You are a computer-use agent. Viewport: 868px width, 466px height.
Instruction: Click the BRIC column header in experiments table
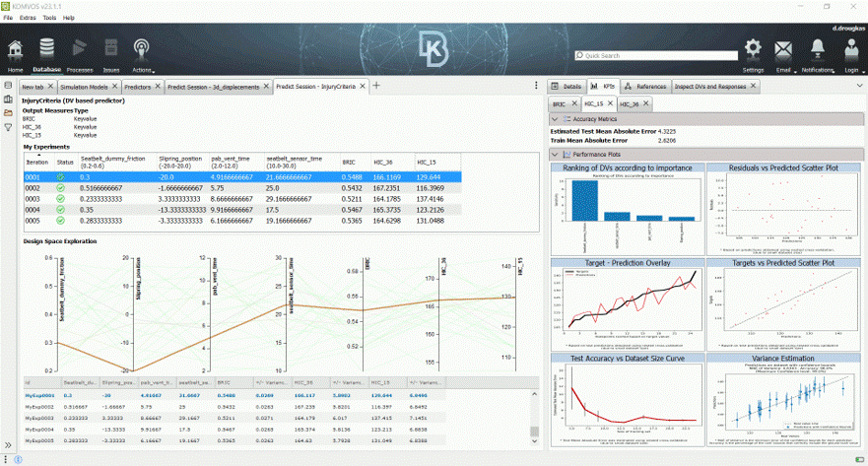(355, 163)
